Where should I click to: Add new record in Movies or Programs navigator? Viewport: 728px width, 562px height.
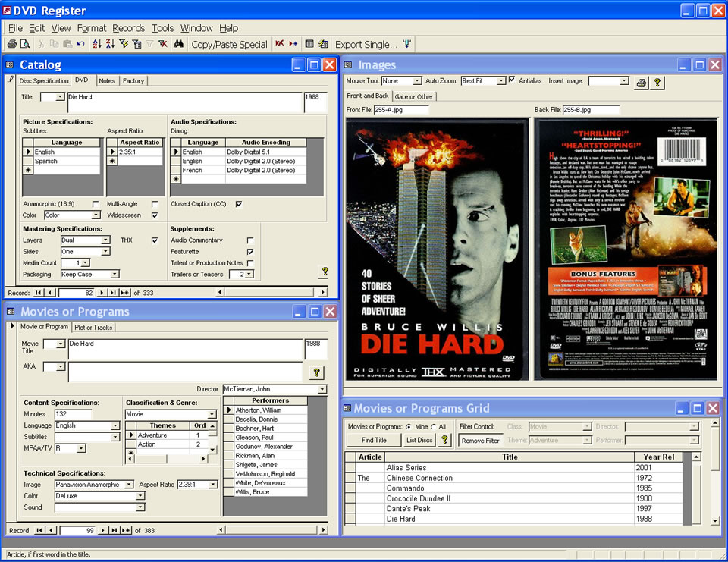[126, 530]
